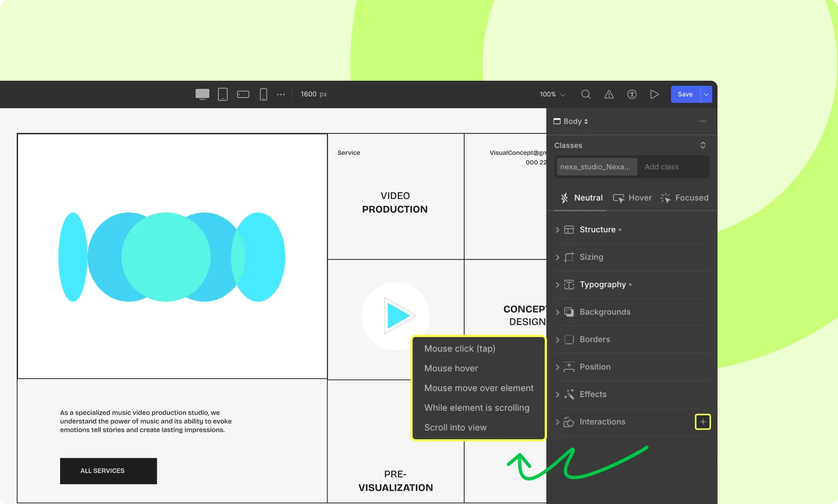Expand the Typography section chevron
Screen dimensions: 838x504
557,285
